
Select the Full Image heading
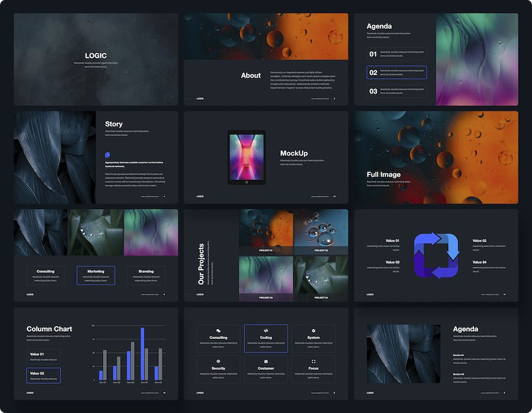tap(384, 175)
